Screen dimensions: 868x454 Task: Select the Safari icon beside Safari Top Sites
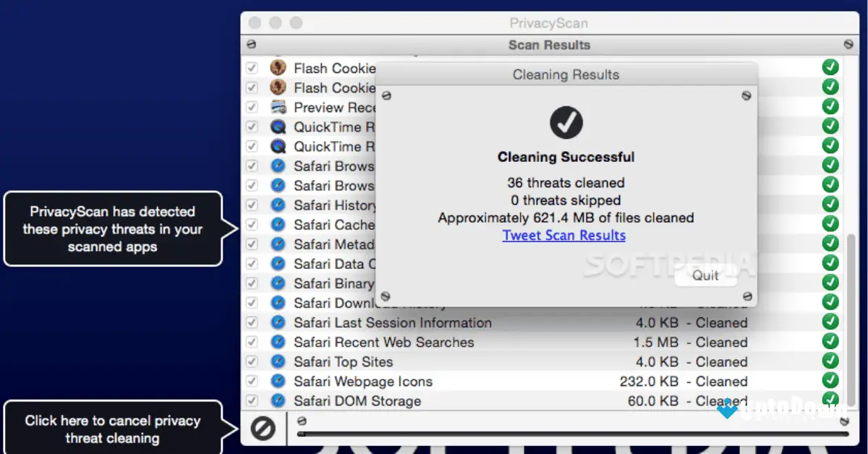[278, 361]
